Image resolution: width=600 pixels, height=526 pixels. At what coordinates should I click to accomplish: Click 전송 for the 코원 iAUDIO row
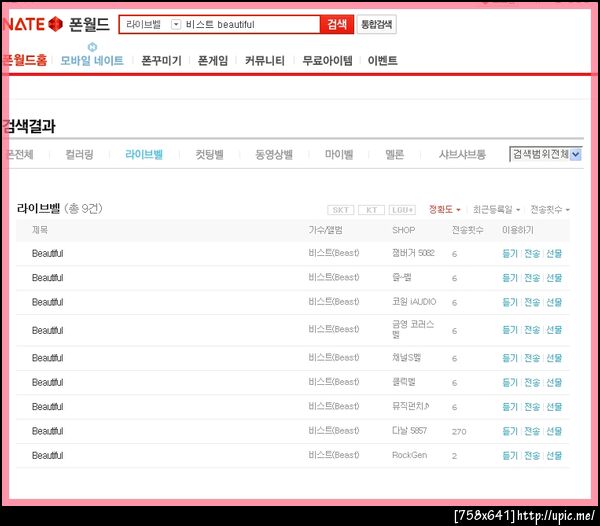[x=532, y=303]
